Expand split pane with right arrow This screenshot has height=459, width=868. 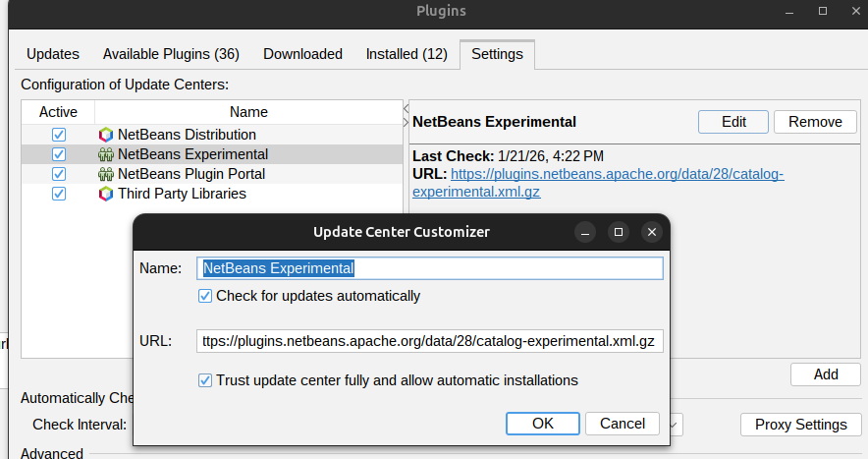406,122
